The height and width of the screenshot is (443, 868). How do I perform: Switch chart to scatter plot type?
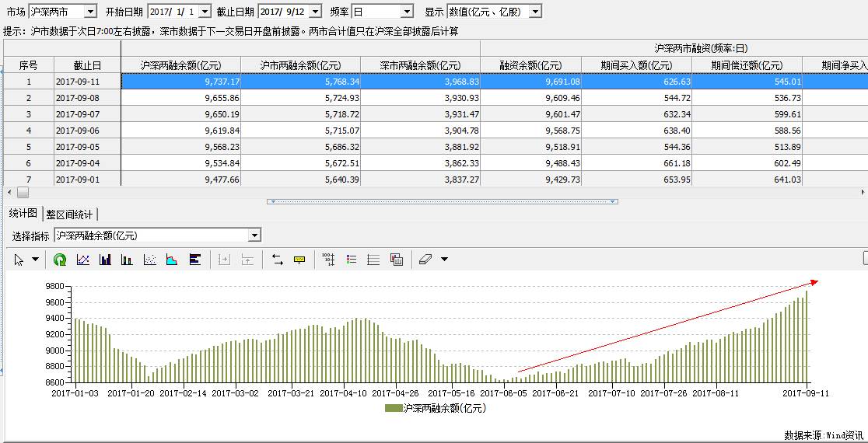click(x=149, y=260)
